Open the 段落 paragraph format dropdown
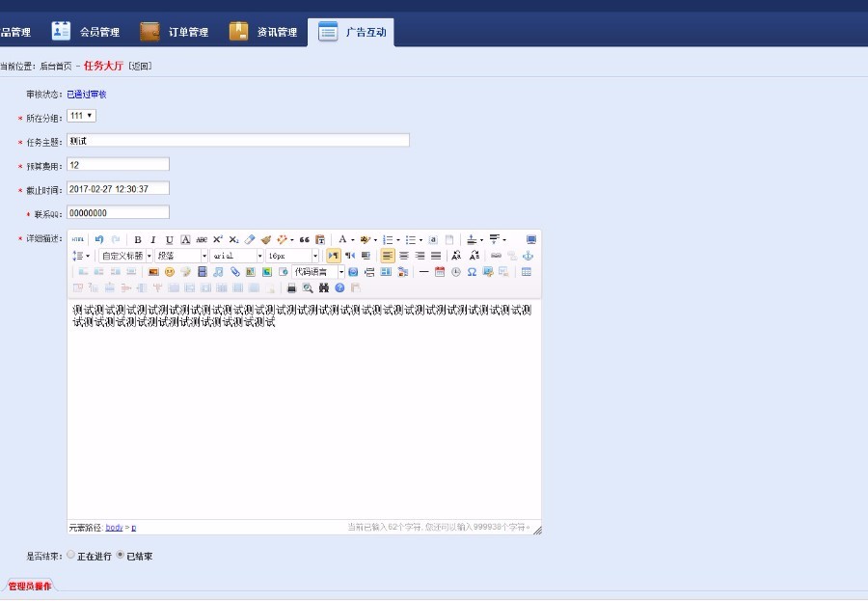This screenshot has width=868, height=601. click(181, 256)
